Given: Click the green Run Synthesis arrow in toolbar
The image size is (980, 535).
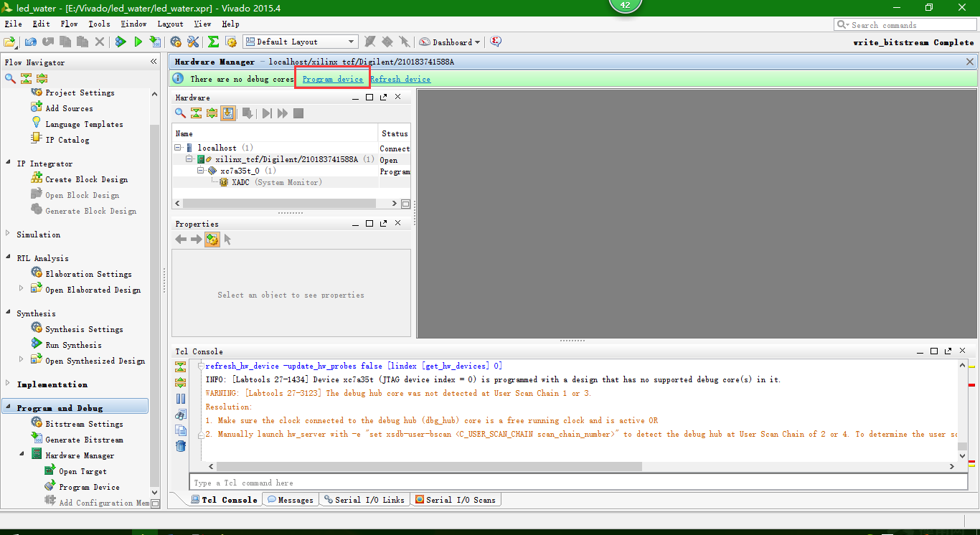Looking at the screenshot, I should (x=121, y=42).
